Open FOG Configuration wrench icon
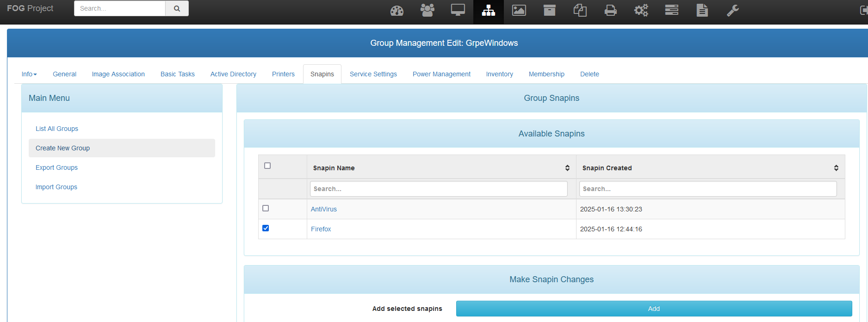The width and height of the screenshot is (868, 322). (732, 10)
